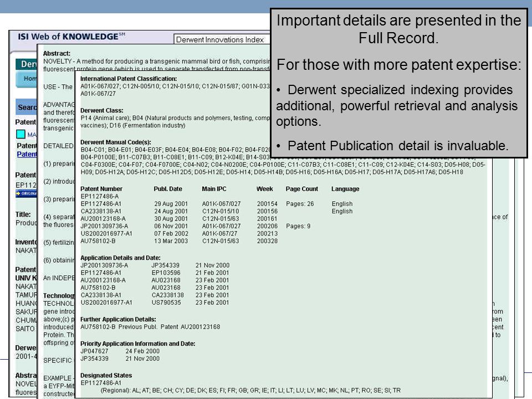
Task: Tick the cyan mark checkbox under Patent
Action: (x=21, y=134)
